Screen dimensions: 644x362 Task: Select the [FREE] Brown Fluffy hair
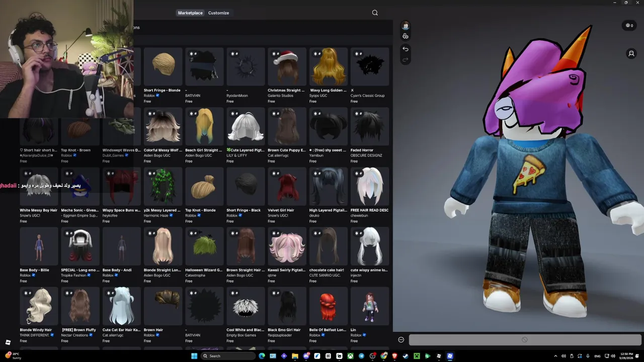[80, 306]
